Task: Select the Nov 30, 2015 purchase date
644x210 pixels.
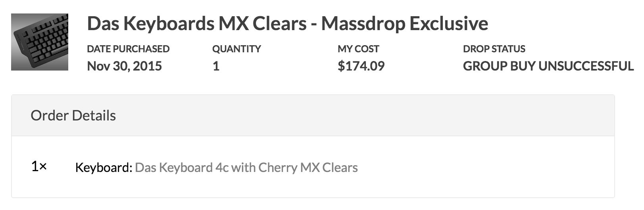Action: (124, 66)
